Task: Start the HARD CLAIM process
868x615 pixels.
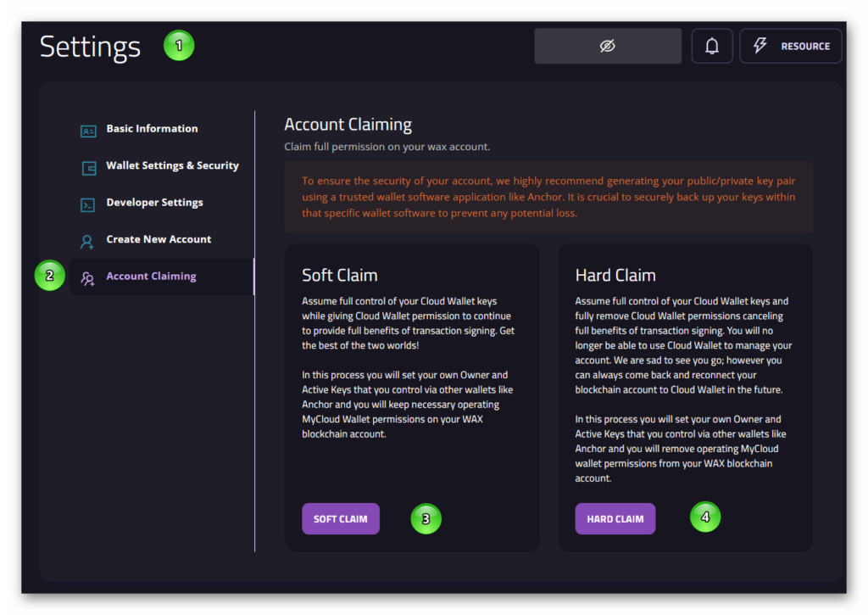Action: [615, 518]
